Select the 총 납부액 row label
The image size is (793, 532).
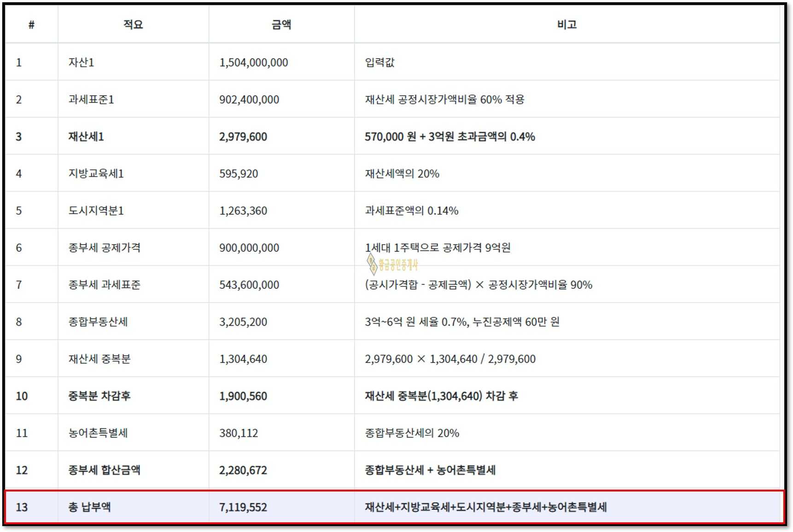(90, 507)
